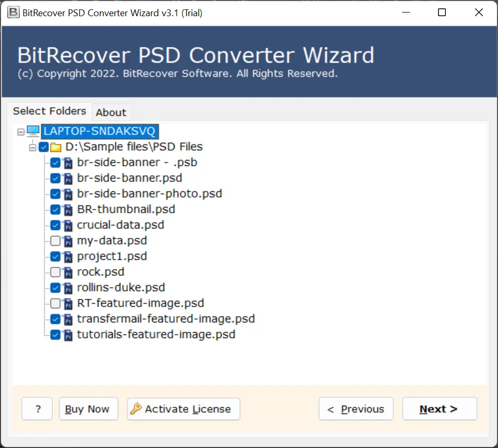Click the file icon of BR-thumbnail.psd
Image resolution: width=498 pixels, height=448 pixels.
[68, 210]
